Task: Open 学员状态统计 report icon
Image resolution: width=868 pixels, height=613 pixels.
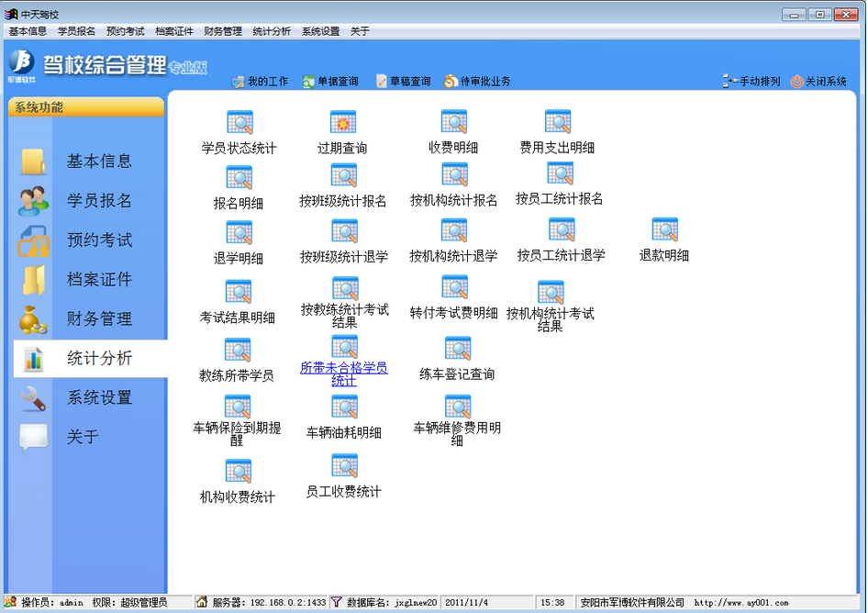Action: point(239,122)
